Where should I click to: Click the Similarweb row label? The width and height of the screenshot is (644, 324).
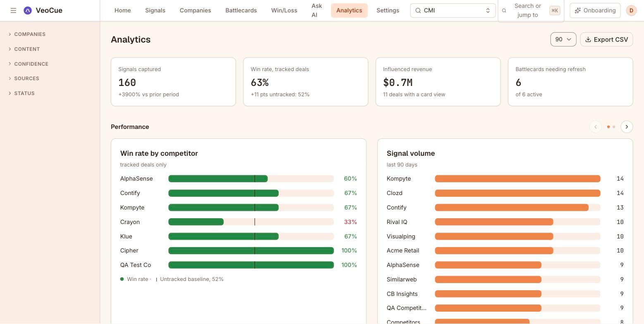402,279
